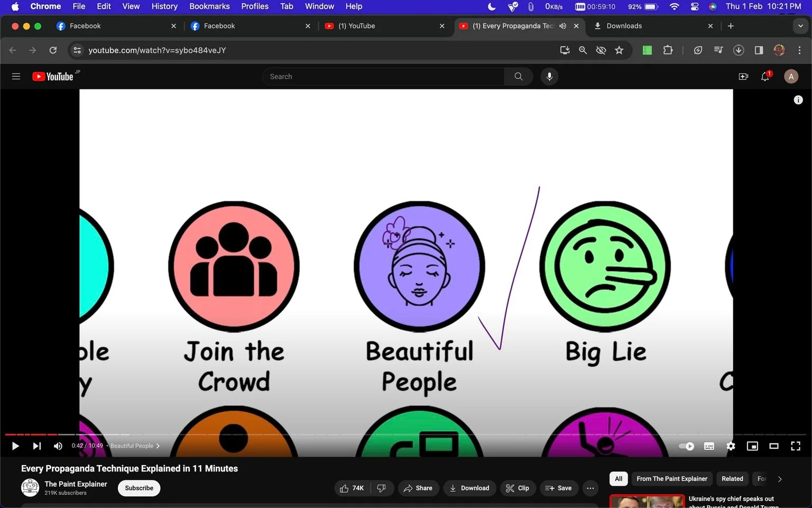The image size is (812, 508).
Task: Click the address bar URL
Action: [x=157, y=50]
